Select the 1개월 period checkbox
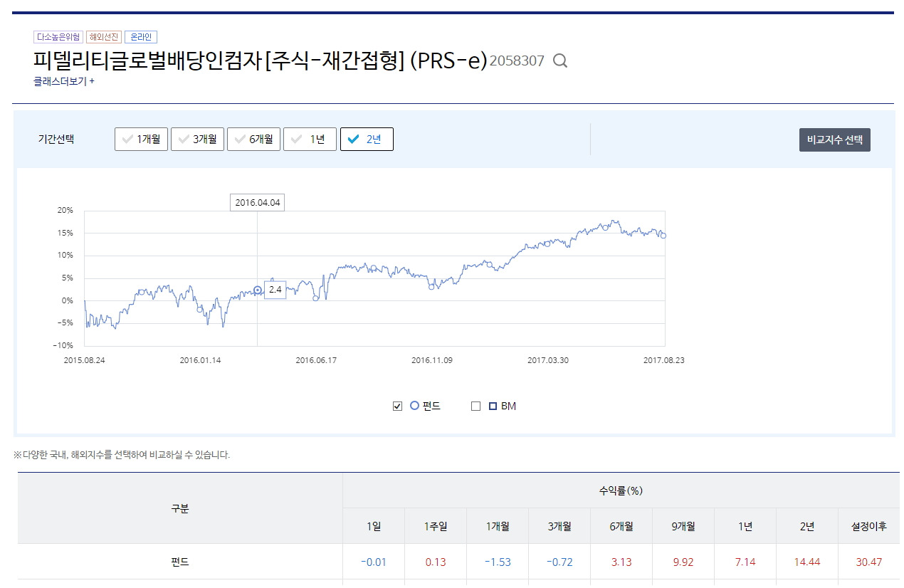The height and width of the screenshot is (588, 904). pyautogui.click(x=141, y=139)
